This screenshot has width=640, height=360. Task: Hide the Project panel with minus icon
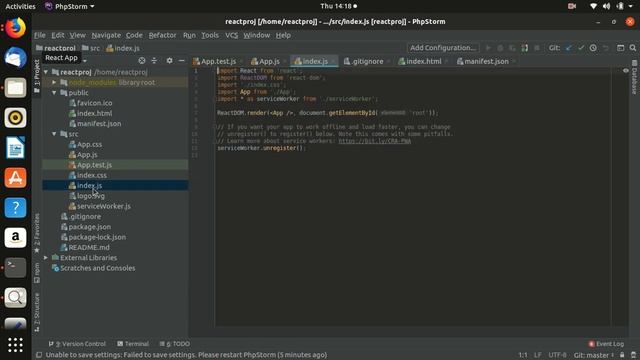pyautogui.click(x=182, y=61)
